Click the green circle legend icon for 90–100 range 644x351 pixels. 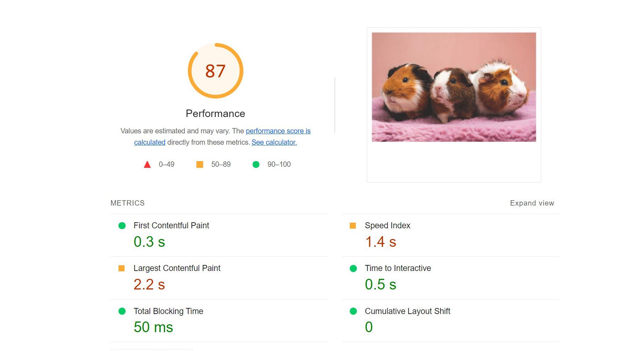point(256,164)
